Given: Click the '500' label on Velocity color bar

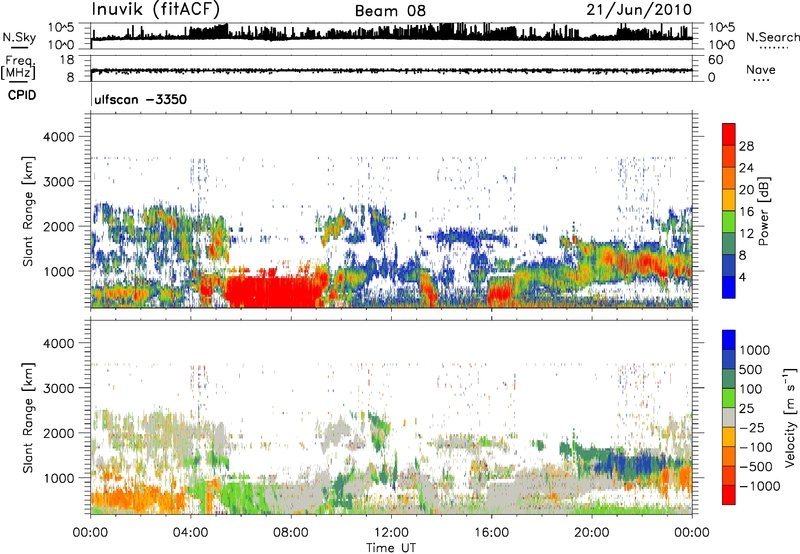Looking at the screenshot, I should coord(753,369).
